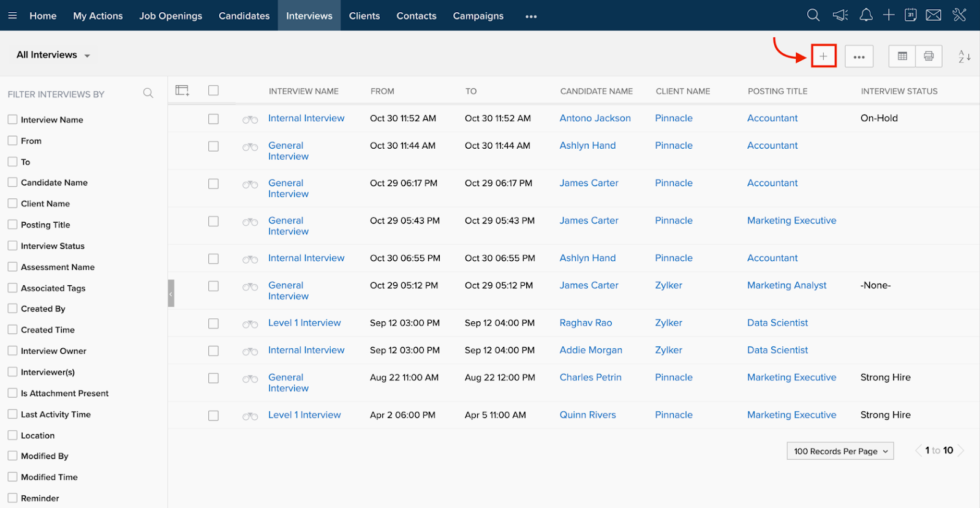Go to the Job Openings tab
Image resolution: width=980 pixels, height=508 pixels.
(170, 16)
